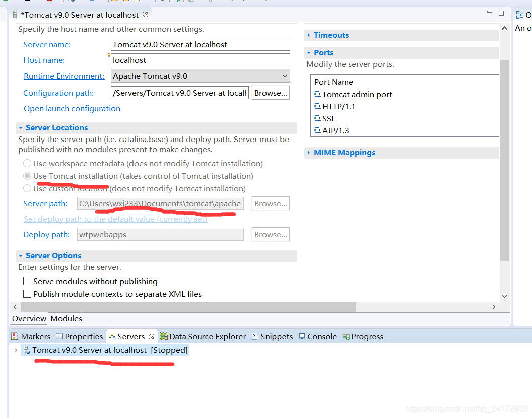Collapse the Ports section
The height and width of the screenshot is (418, 532).
[309, 53]
